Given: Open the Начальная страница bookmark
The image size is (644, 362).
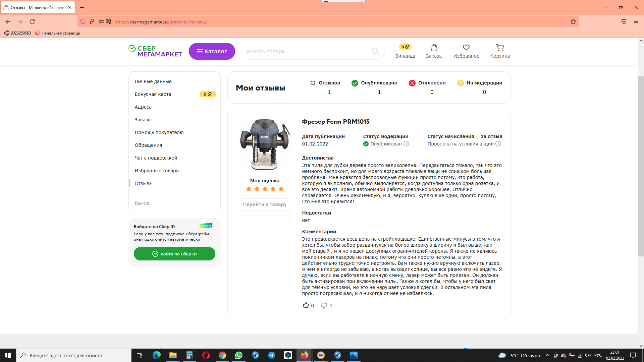Looking at the screenshot, I should tap(57, 33).
